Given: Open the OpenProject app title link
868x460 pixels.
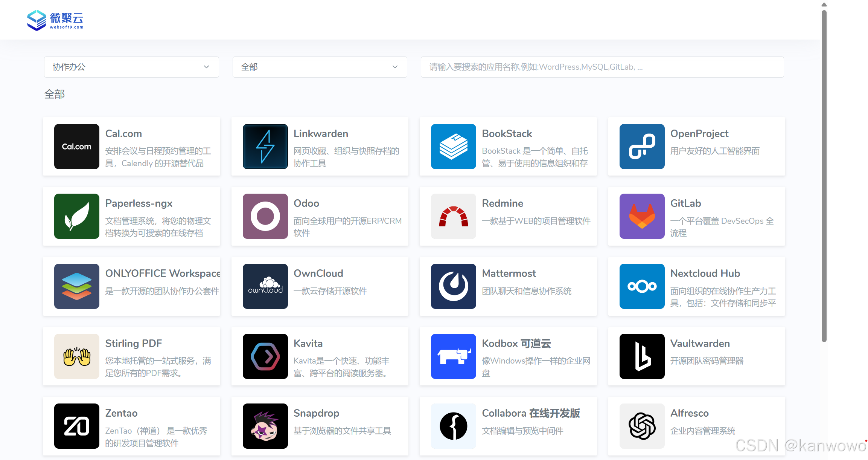Looking at the screenshot, I should 699,134.
